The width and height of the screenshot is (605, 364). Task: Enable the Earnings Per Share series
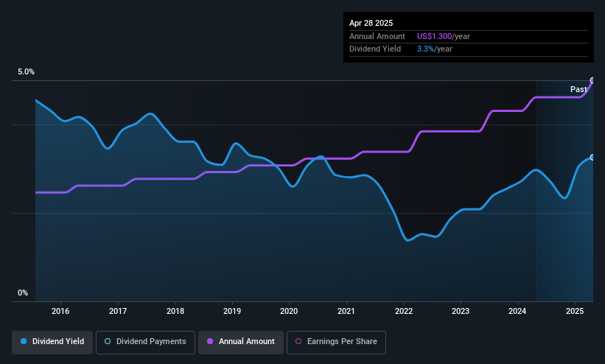click(x=336, y=342)
